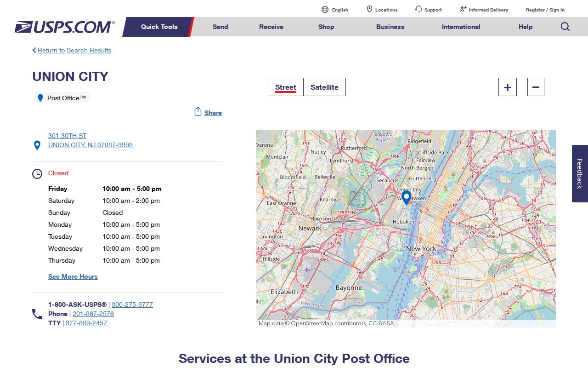This screenshot has width=588, height=368.
Task: Open the 301 30TH ST address link
Action: click(x=67, y=136)
